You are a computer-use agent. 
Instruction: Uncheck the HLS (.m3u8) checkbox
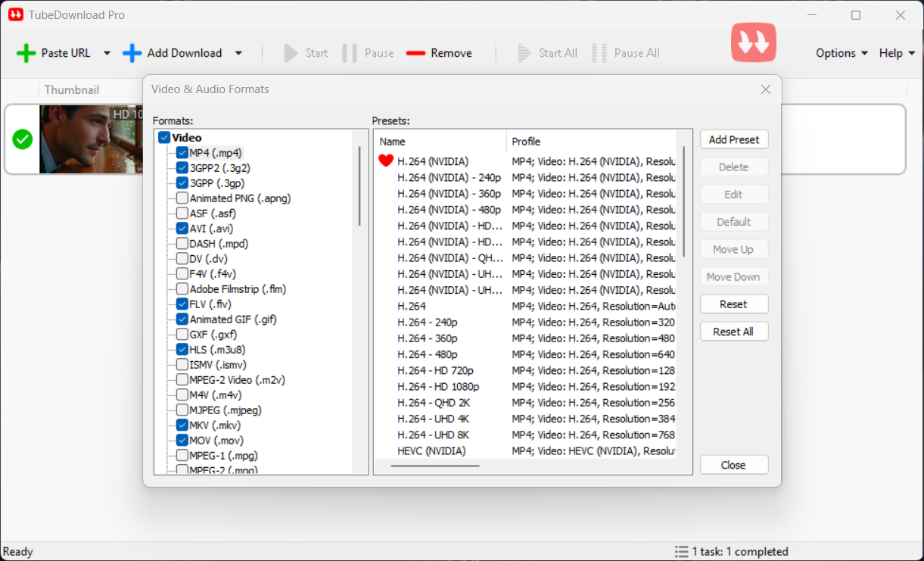pos(182,350)
